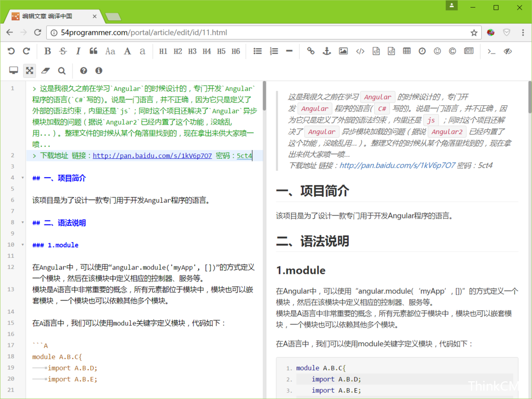This screenshot has width=532, height=399.
Task: Click the ### 1.module line in the editor
Action: pyautogui.click(x=55, y=245)
